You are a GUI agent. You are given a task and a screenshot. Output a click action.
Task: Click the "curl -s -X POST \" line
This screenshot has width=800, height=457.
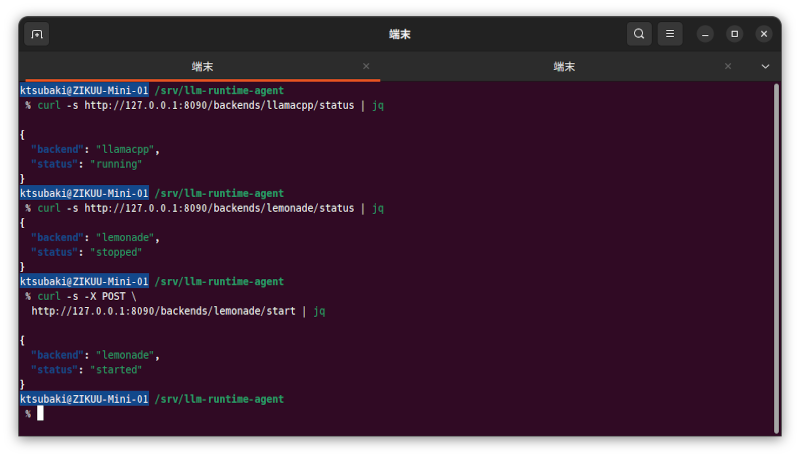click(x=81, y=296)
